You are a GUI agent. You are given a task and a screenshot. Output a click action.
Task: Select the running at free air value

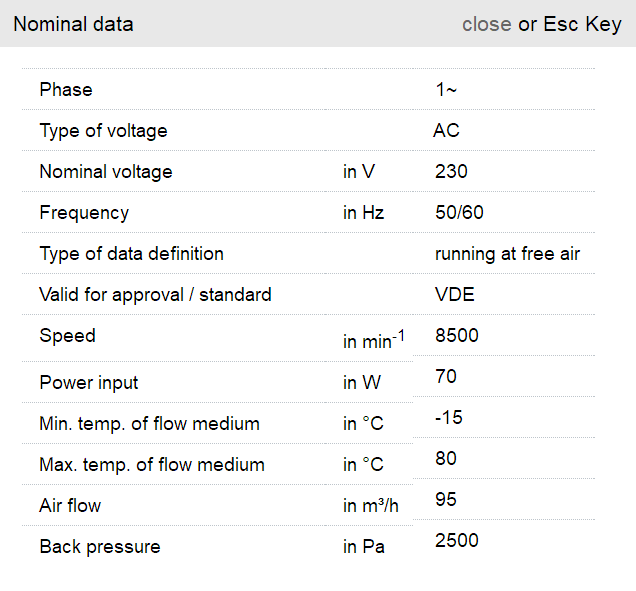[x=507, y=254]
